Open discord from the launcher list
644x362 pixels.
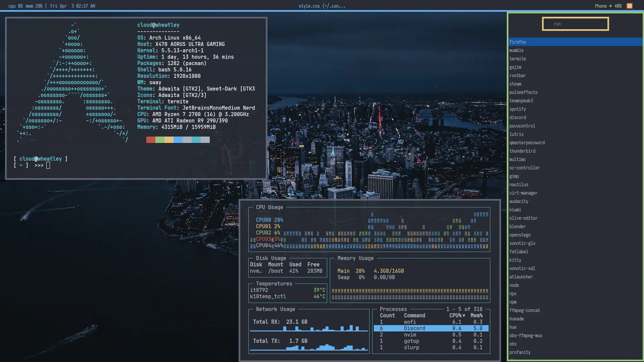click(576, 117)
